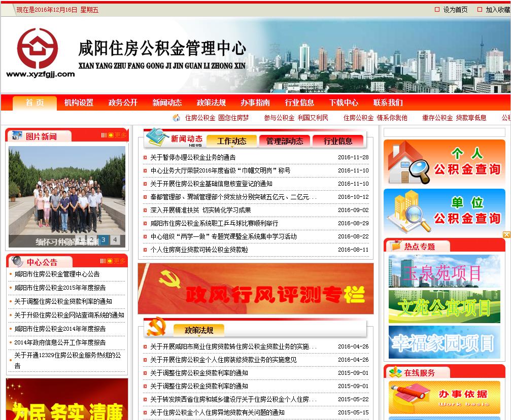Open the 乒乓球比赛顺利举行 news item
The image size is (511, 420).
coord(214,223)
